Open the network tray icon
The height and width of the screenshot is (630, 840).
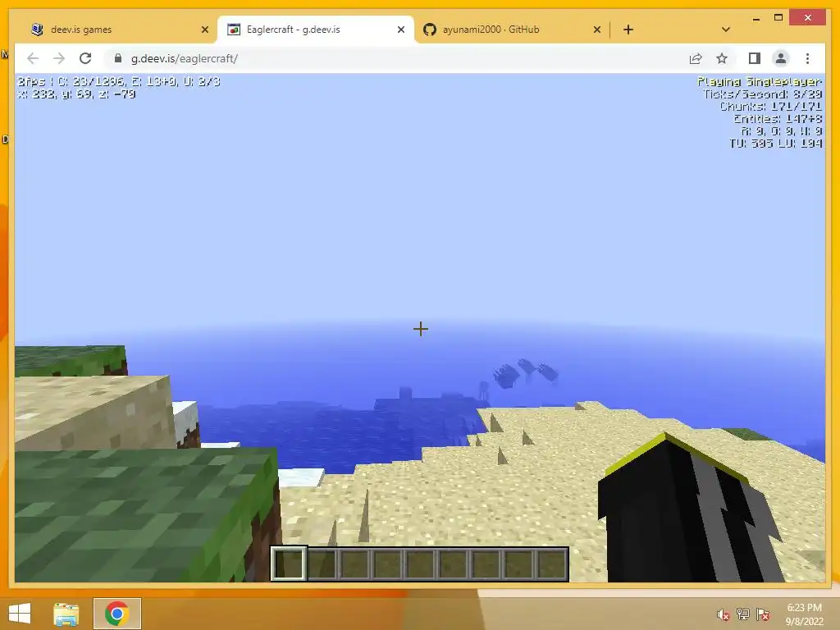pyautogui.click(x=743, y=614)
